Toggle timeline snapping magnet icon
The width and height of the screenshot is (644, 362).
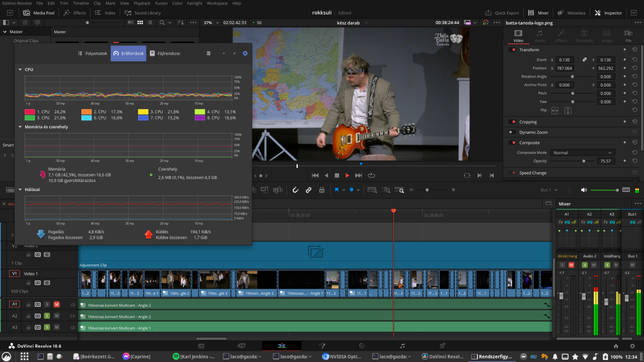295,190
